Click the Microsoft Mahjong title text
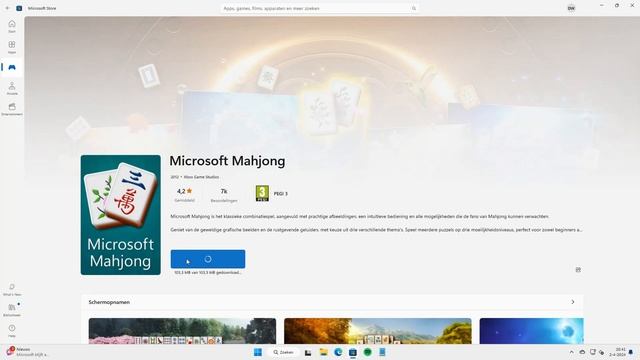 click(227, 161)
